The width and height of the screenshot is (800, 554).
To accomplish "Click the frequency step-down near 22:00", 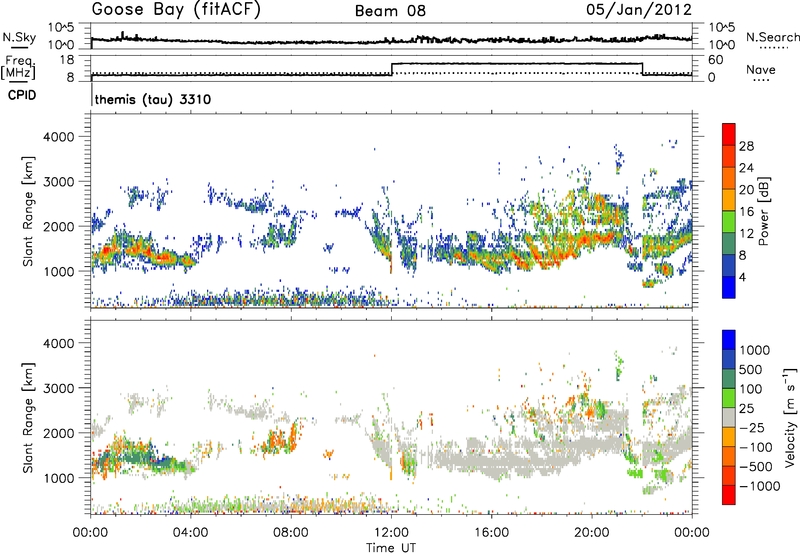I will (642, 69).
